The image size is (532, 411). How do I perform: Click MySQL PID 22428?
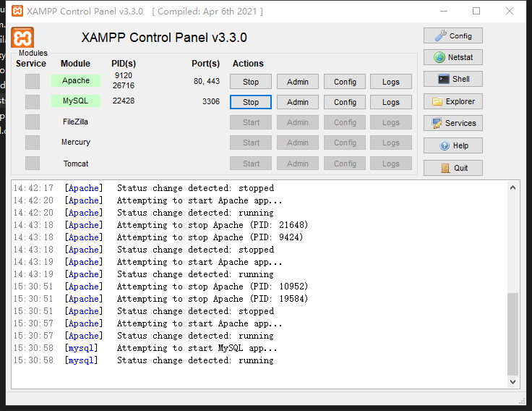pyautogui.click(x=124, y=101)
